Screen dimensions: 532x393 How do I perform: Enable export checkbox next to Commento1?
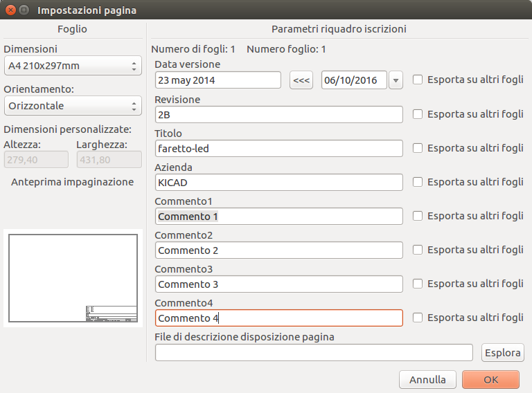418,216
